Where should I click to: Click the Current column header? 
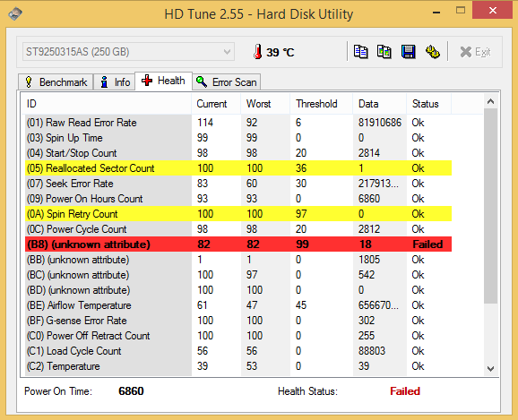click(216, 104)
